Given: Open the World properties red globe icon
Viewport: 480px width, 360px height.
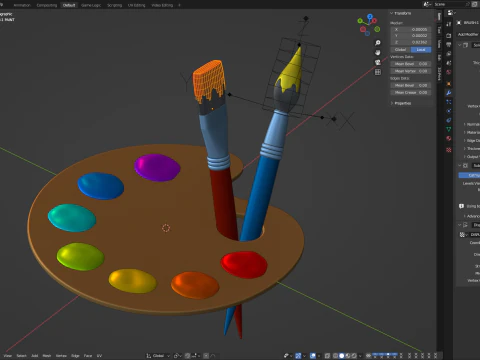Looking at the screenshot, I should tap(449, 72).
